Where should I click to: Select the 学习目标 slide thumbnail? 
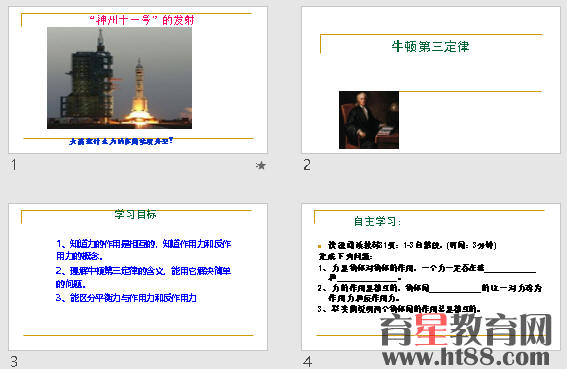pos(138,277)
